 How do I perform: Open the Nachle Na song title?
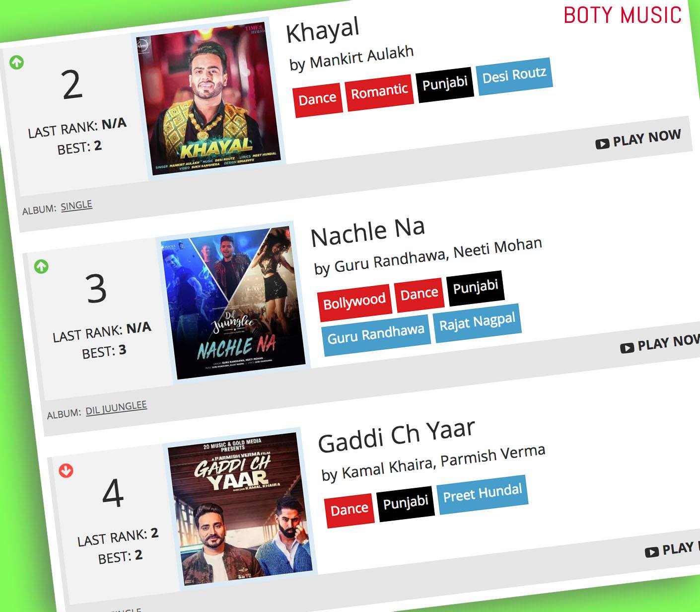[368, 232]
